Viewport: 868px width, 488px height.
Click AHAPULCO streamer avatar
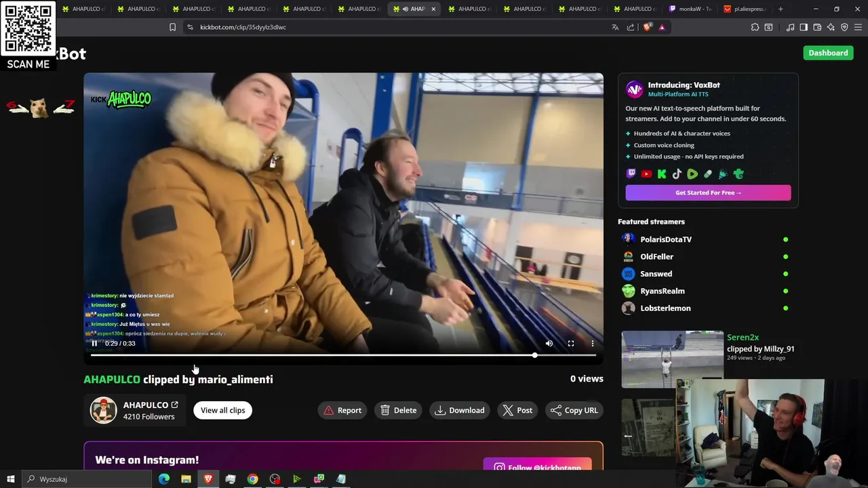tap(104, 410)
